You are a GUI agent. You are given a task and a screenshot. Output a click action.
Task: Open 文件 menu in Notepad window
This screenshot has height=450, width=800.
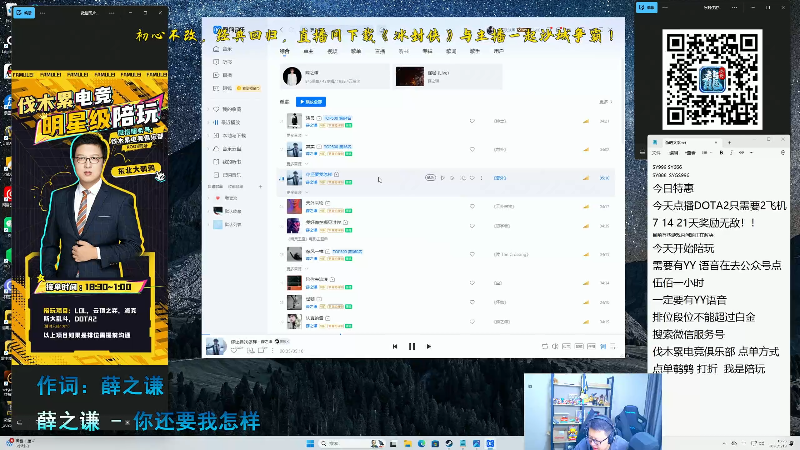(657, 153)
